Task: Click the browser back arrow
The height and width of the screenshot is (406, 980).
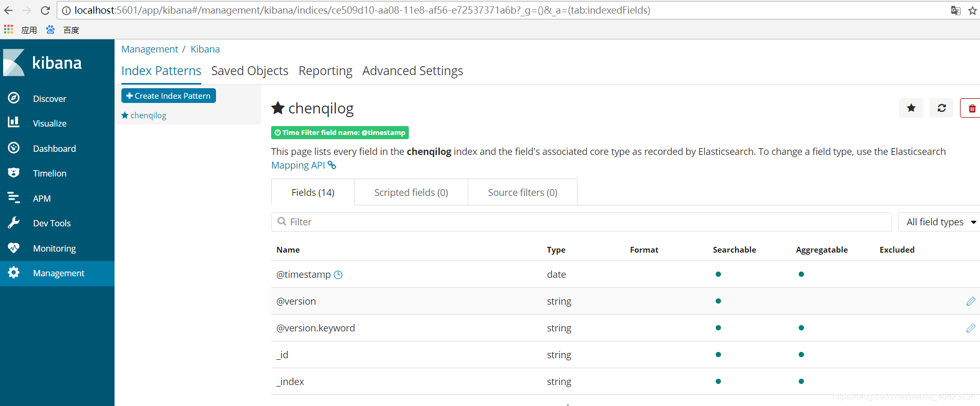Action: pyautogui.click(x=8, y=11)
